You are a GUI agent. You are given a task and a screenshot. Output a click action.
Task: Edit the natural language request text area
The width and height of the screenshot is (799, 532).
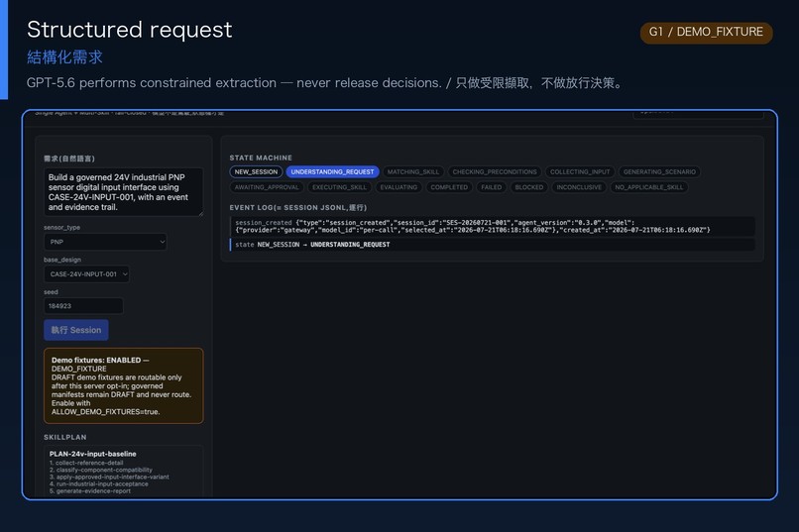tap(123, 192)
